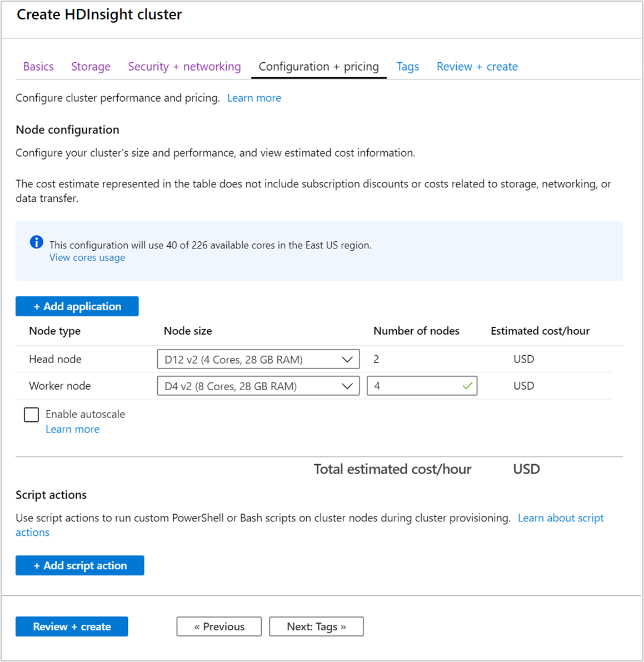Click the plus icon on Add script action
This screenshot has height=662, width=644.
click(37, 565)
